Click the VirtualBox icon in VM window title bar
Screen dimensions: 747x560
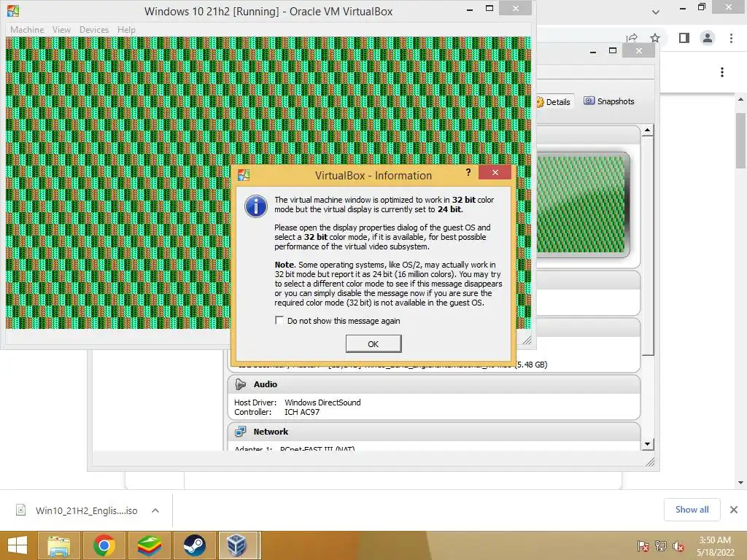point(13,11)
